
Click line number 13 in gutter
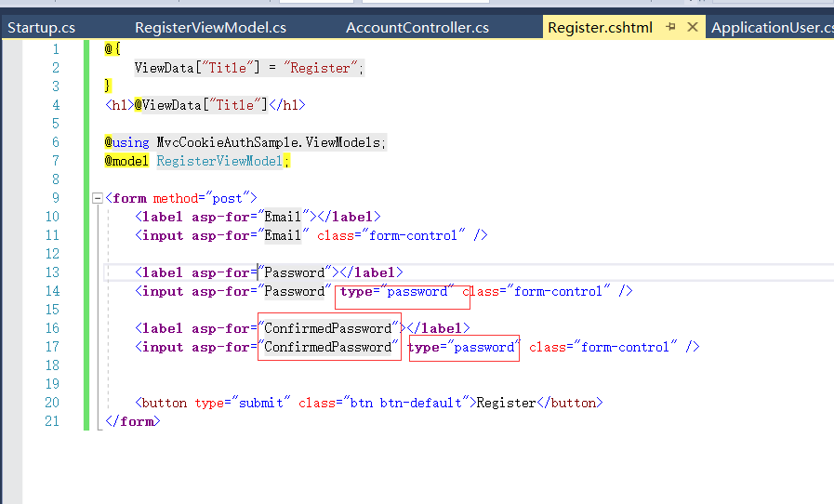pos(52,273)
